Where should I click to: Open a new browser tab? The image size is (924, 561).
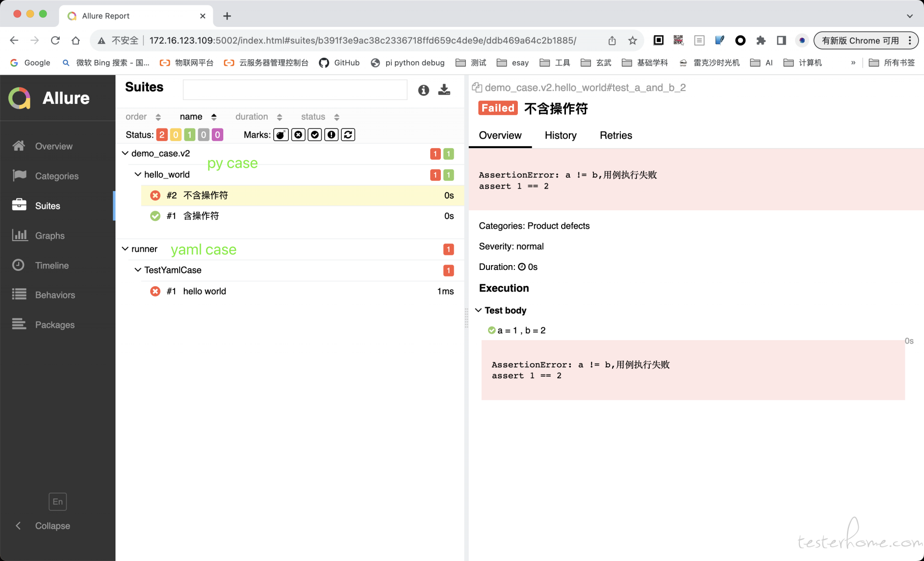227,16
